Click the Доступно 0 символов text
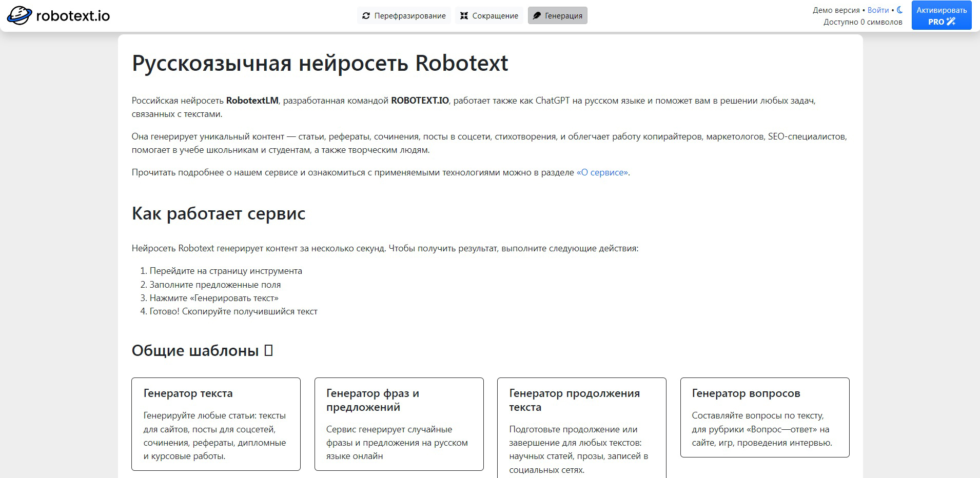This screenshot has width=980, height=478. pos(863,22)
